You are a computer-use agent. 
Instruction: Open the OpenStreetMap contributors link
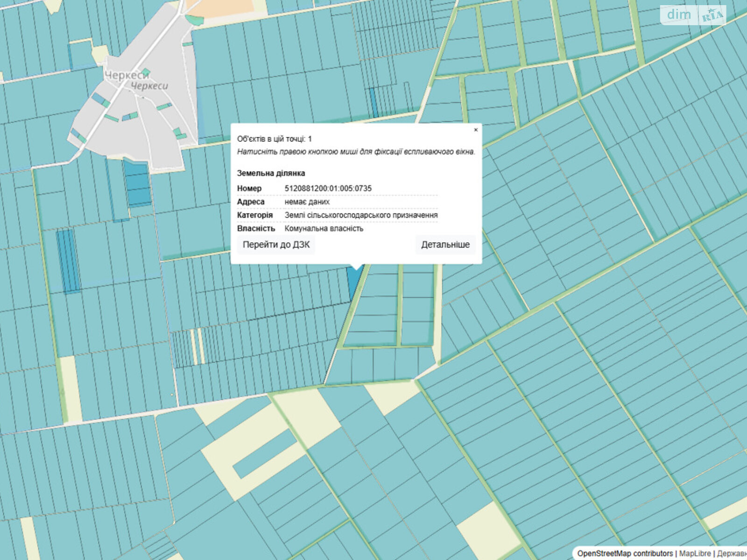click(x=625, y=553)
